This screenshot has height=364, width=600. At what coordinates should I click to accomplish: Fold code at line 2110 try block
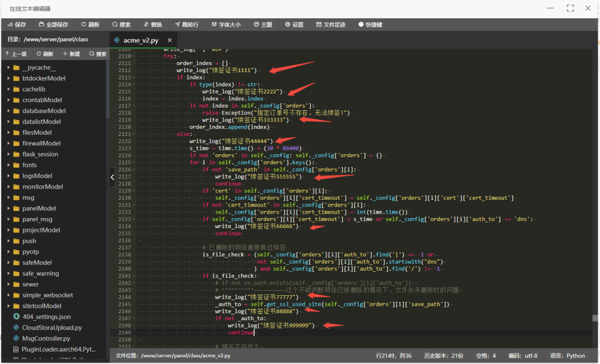tap(134, 56)
